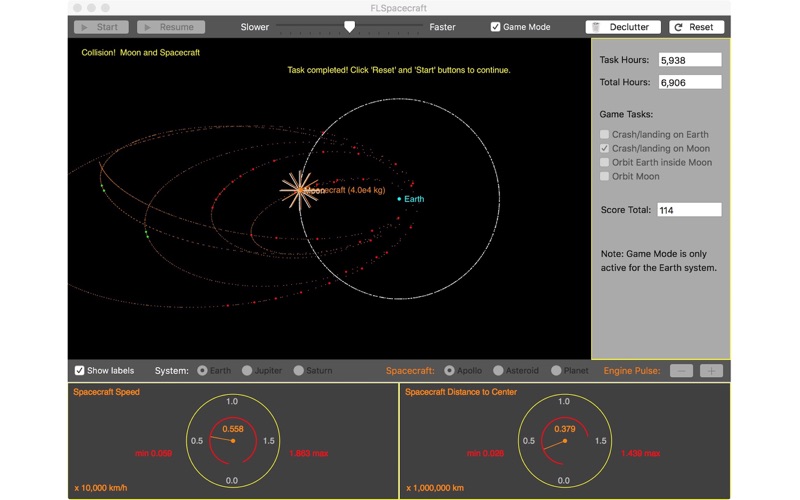Uncheck the Show labels checkbox

80,371
